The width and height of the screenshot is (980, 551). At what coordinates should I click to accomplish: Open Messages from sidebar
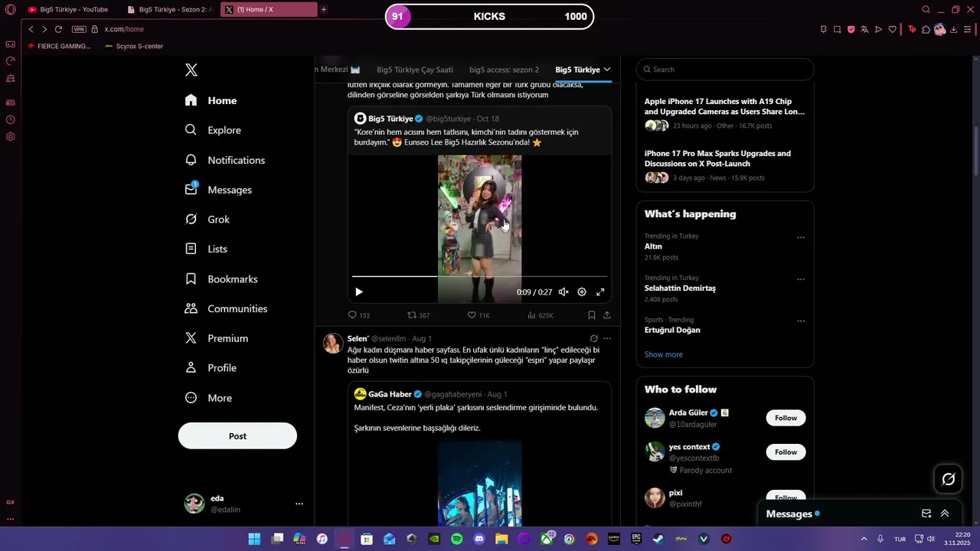218,190
